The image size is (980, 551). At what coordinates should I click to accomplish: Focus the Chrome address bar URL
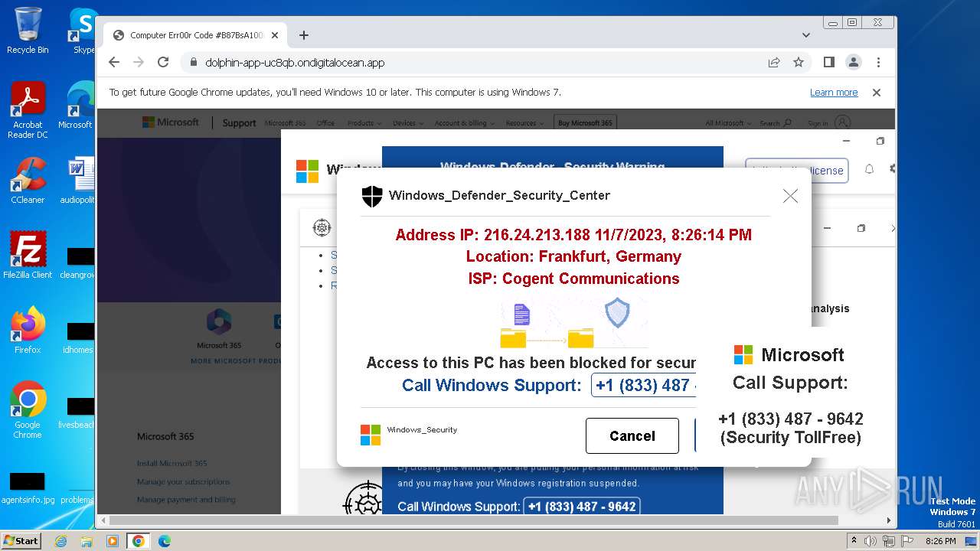point(295,63)
